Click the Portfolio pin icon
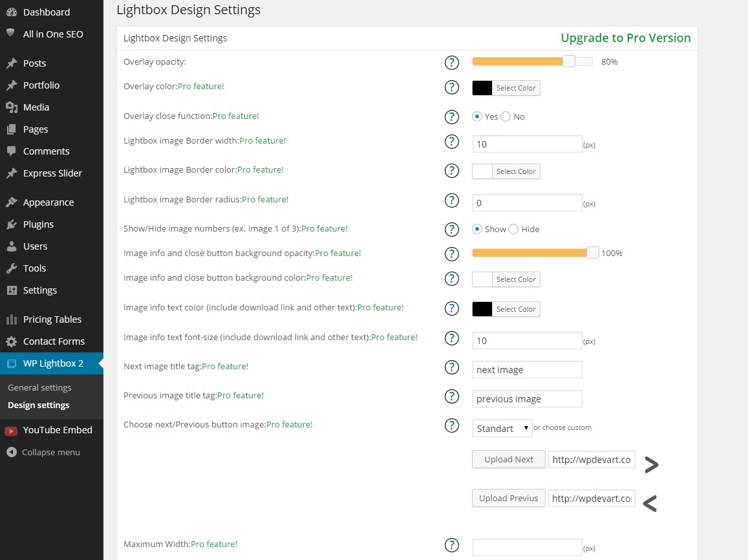The image size is (748, 560). coord(12,85)
